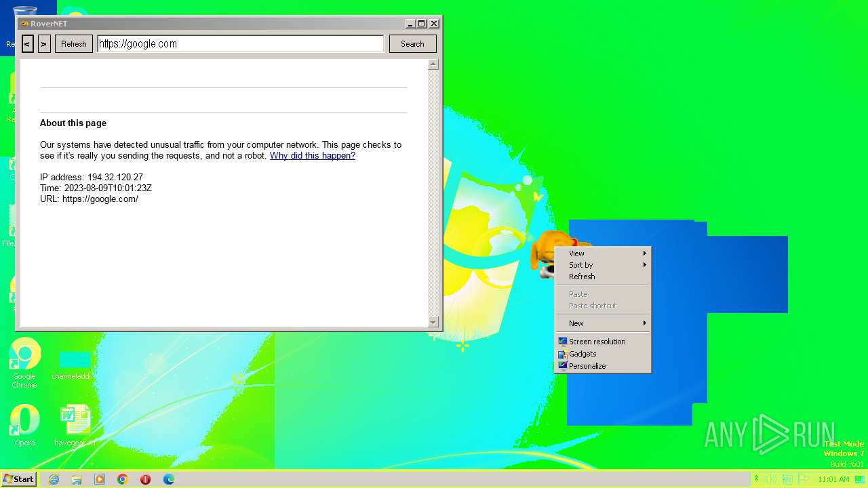Launch Windows Media Player from taskbar
This screenshot has height=488, width=868.
(x=100, y=479)
